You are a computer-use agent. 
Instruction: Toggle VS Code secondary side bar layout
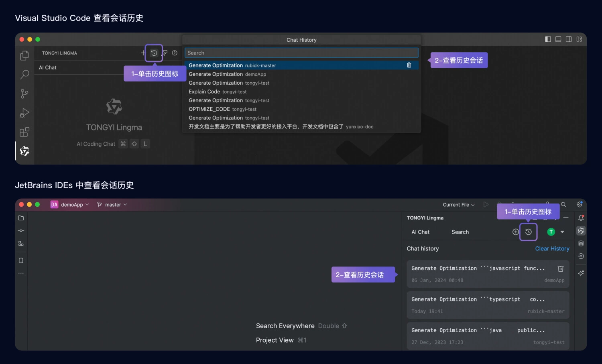[x=569, y=39]
